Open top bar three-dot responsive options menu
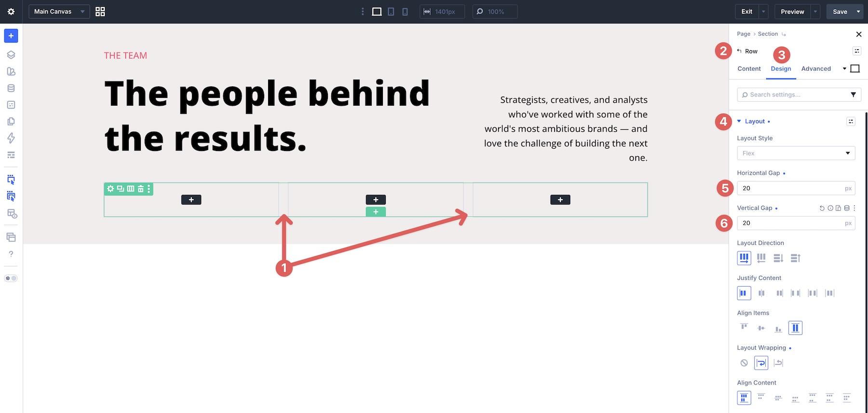The height and width of the screenshot is (413, 868). (x=363, y=12)
